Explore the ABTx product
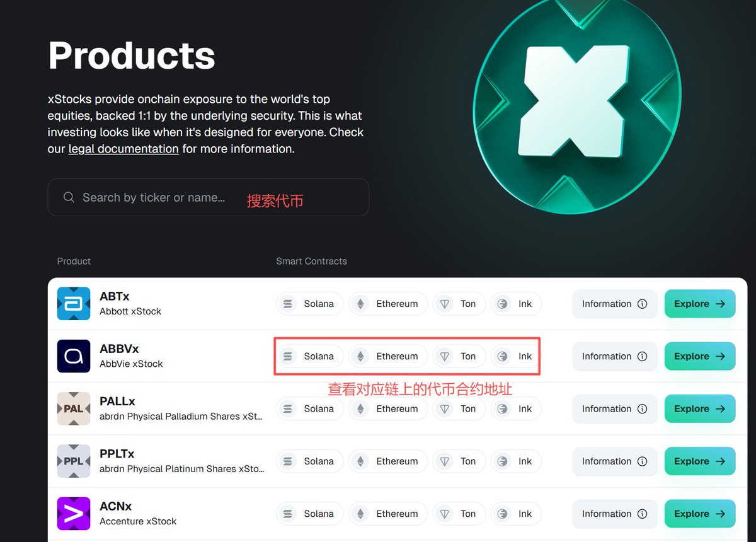Viewport: 756px width, 542px height. (699, 304)
